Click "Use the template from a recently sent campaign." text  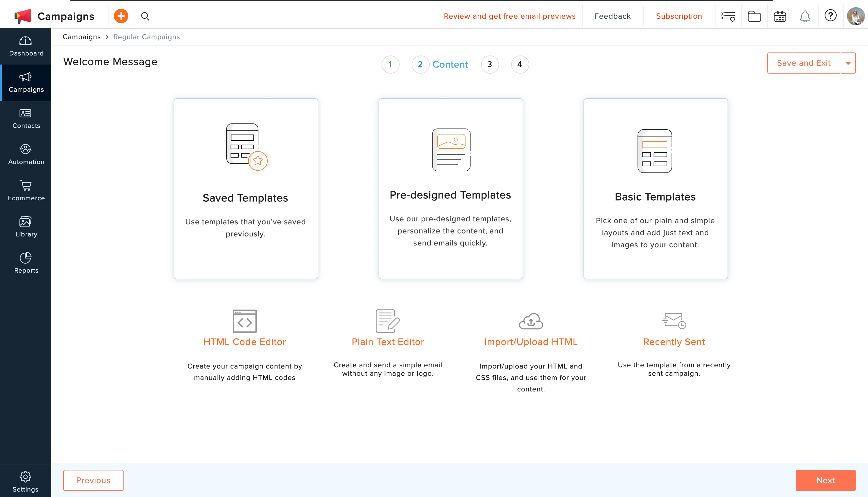click(x=674, y=369)
